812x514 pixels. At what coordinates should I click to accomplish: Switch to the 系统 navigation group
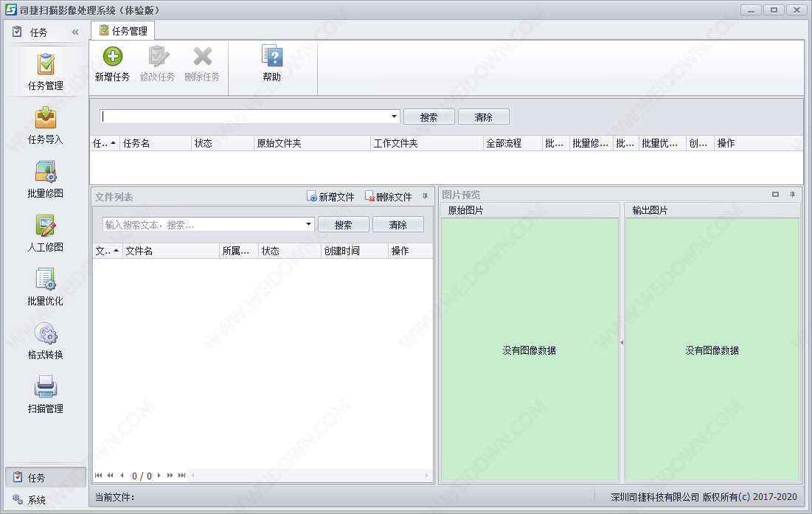37,500
